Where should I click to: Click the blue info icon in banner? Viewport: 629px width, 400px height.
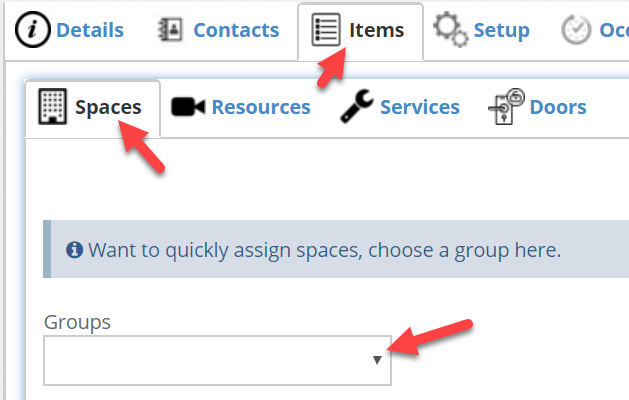click(74, 250)
